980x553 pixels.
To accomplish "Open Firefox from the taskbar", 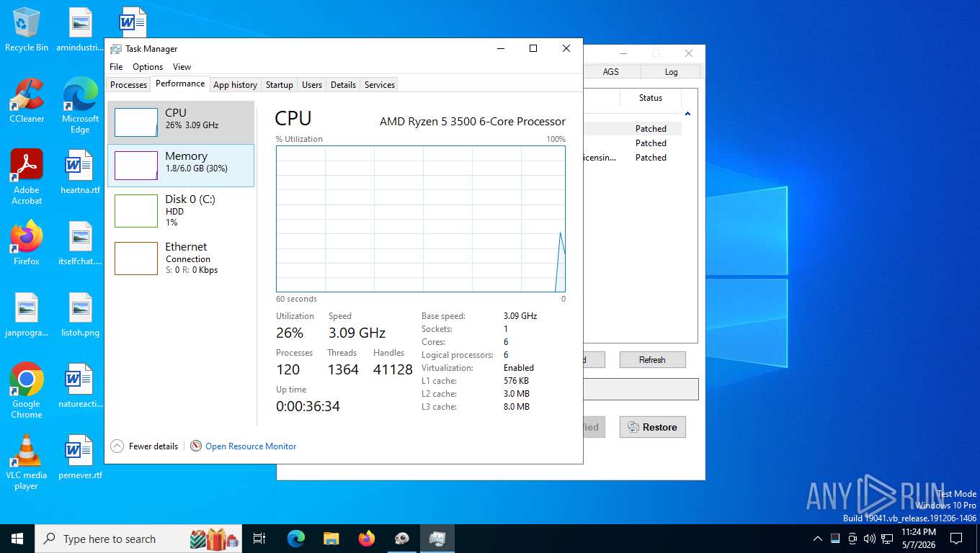I will (x=367, y=539).
